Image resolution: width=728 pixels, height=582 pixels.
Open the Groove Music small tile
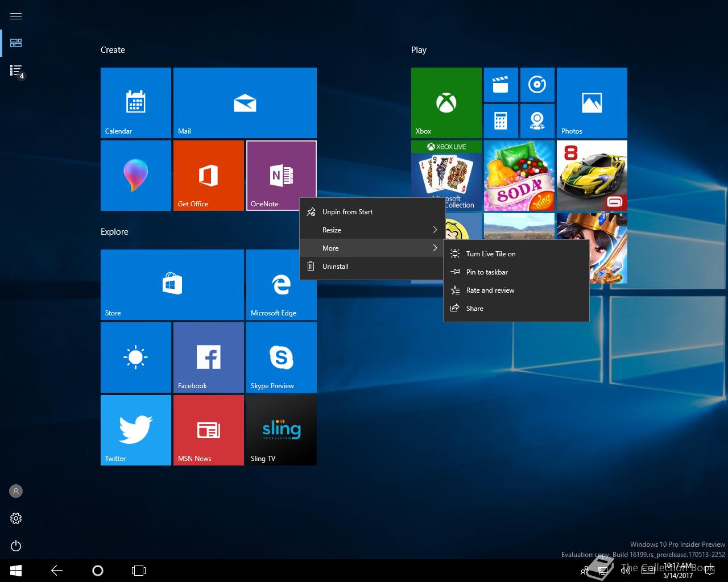point(537,85)
